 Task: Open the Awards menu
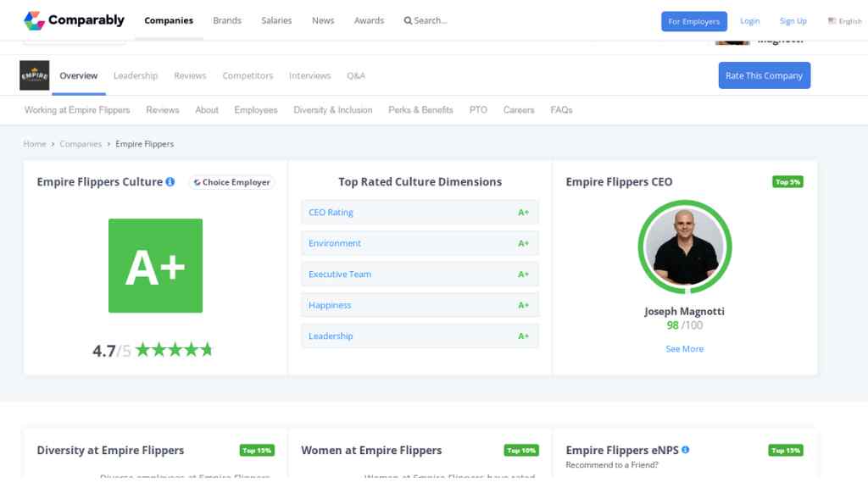pos(370,20)
